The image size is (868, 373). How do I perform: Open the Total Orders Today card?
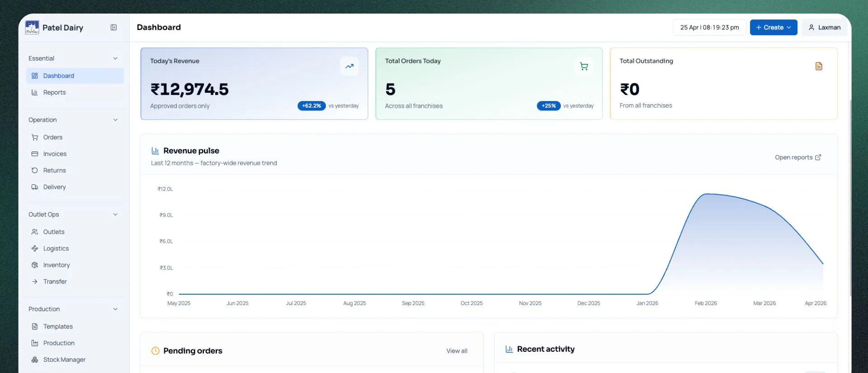click(x=489, y=84)
